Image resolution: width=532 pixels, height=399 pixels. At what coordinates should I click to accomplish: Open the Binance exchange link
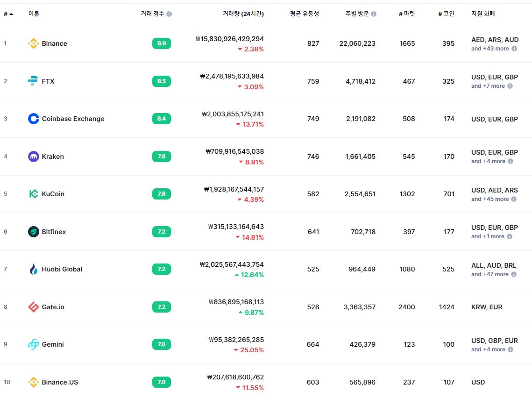click(54, 43)
